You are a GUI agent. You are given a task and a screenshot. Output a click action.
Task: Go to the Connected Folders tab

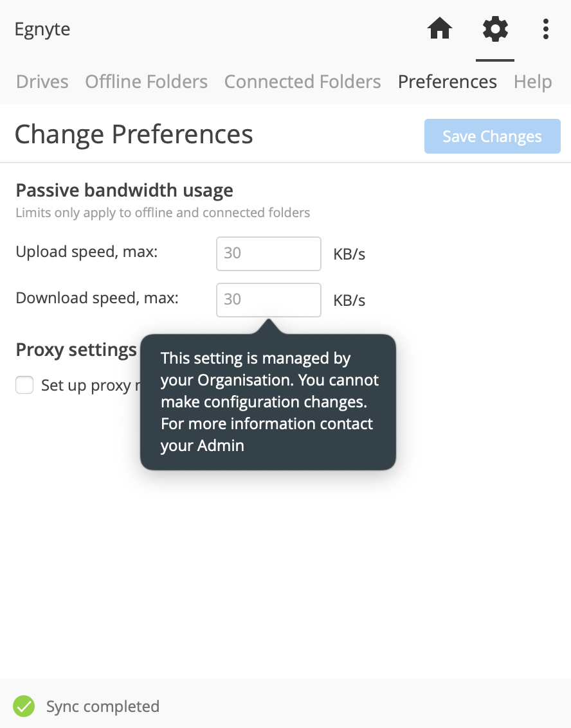click(x=302, y=82)
